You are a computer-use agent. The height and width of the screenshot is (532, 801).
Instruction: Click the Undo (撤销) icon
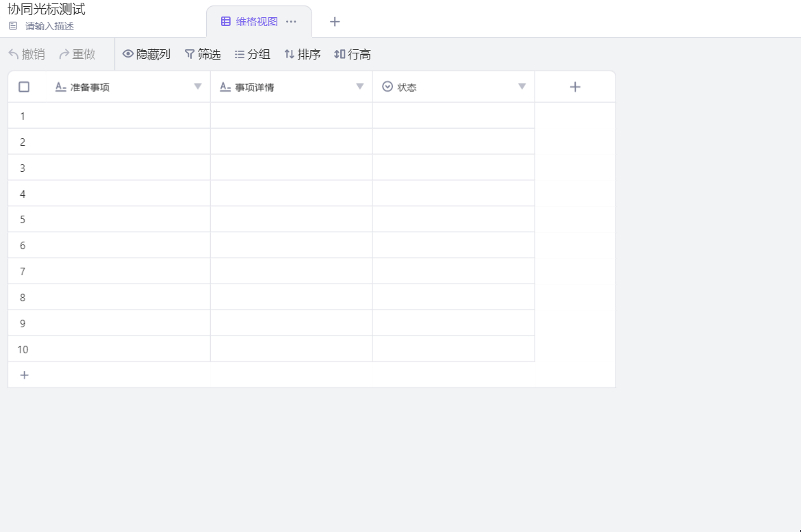coord(14,53)
